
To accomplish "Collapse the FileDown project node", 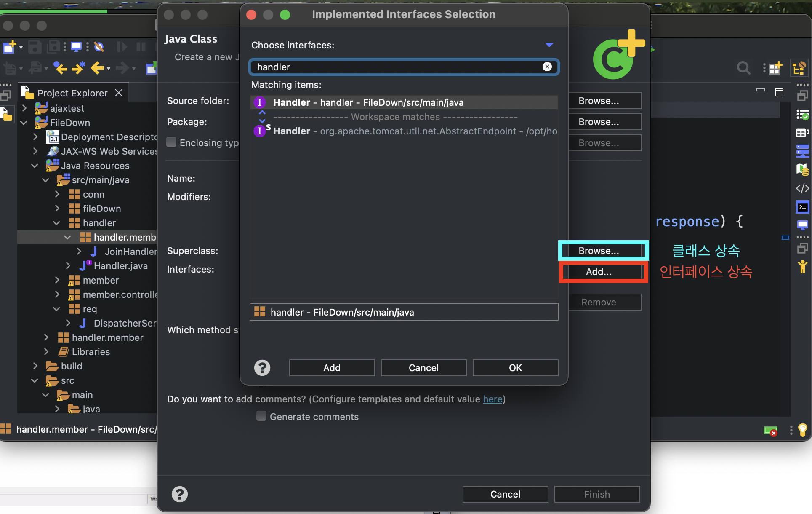I will click(x=24, y=123).
